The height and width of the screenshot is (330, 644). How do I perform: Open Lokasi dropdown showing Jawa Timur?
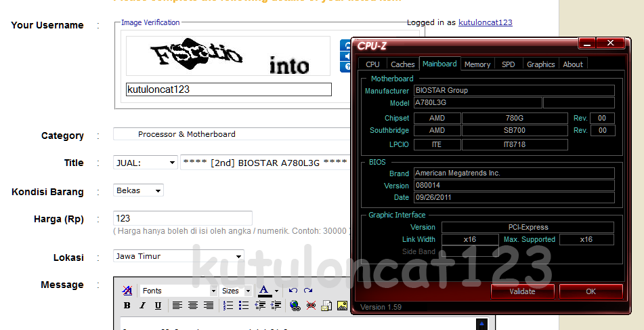tap(179, 256)
